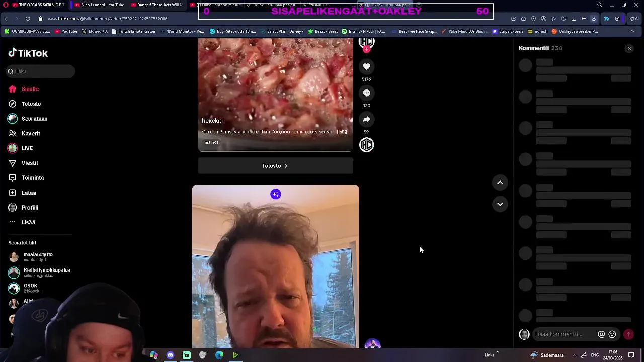Open comments via speech bubble icon
The width and height of the screenshot is (644, 362).
click(x=366, y=93)
